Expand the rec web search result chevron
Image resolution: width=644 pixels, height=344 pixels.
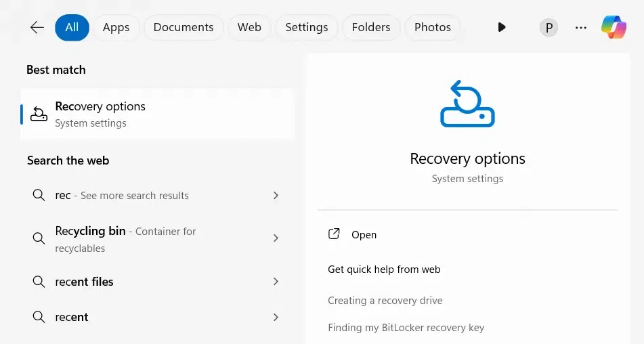coord(276,196)
